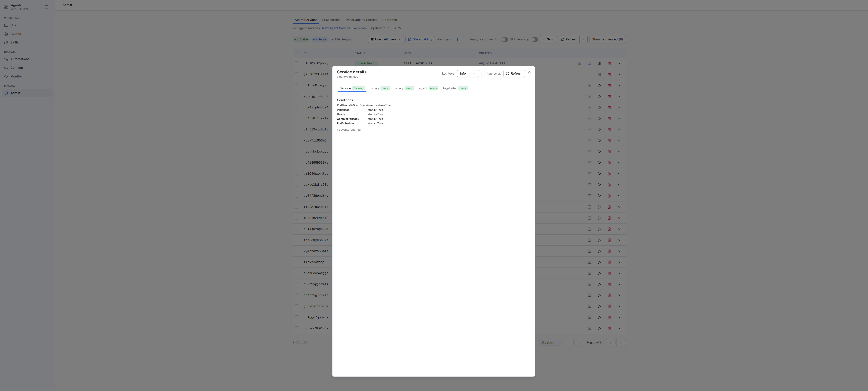The image size is (868, 391).
Task: Toggle the Skill learning switch
Action: pos(534,39)
